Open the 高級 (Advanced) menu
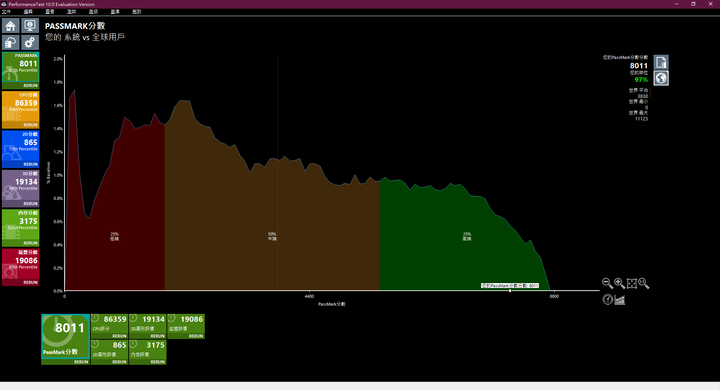The width and height of the screenshot is (720, 390). 93,11
